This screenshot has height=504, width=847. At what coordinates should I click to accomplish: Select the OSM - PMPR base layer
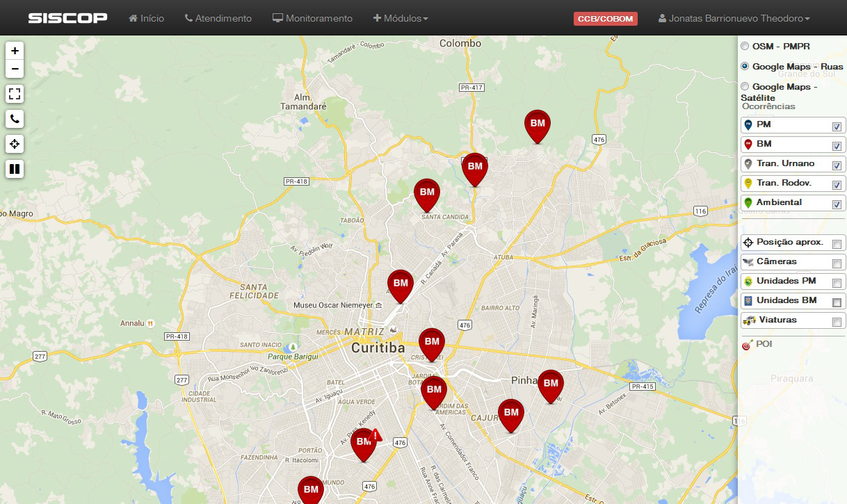coord(745,47)
